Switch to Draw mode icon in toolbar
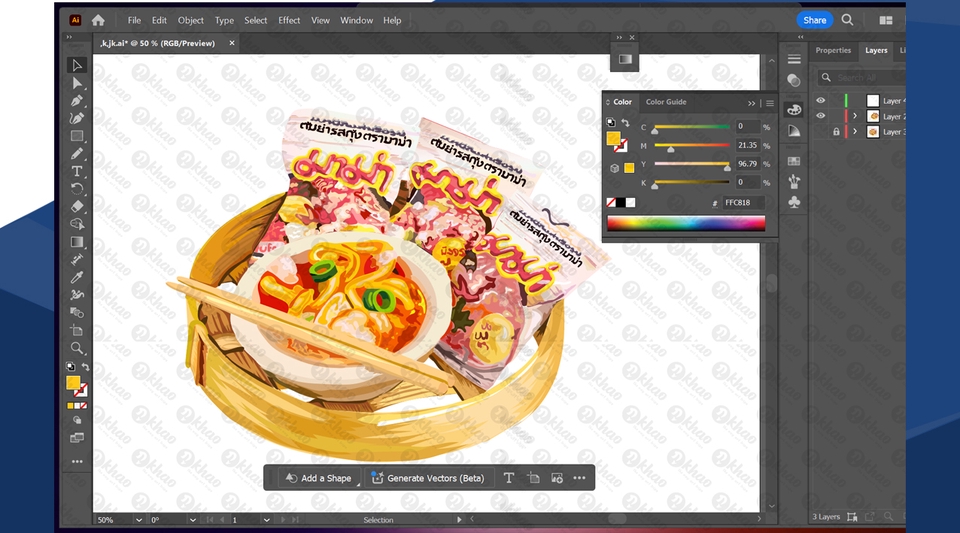The height and width of the screenshot is (533, 960). 77,420
